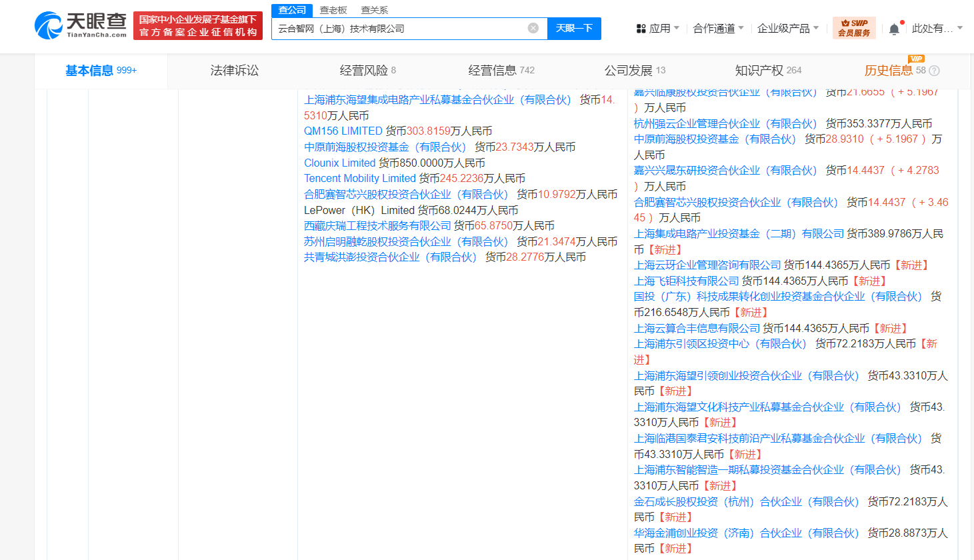Click the company name search input field
Screen dimensions: 974x560
(400, 29)
